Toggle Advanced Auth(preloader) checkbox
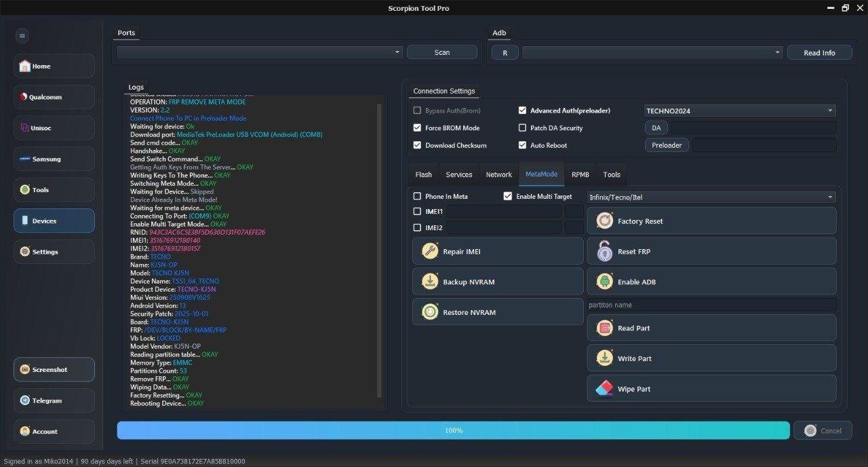The width and height of the screenshot is (868, 467). [x=522, y=110]
